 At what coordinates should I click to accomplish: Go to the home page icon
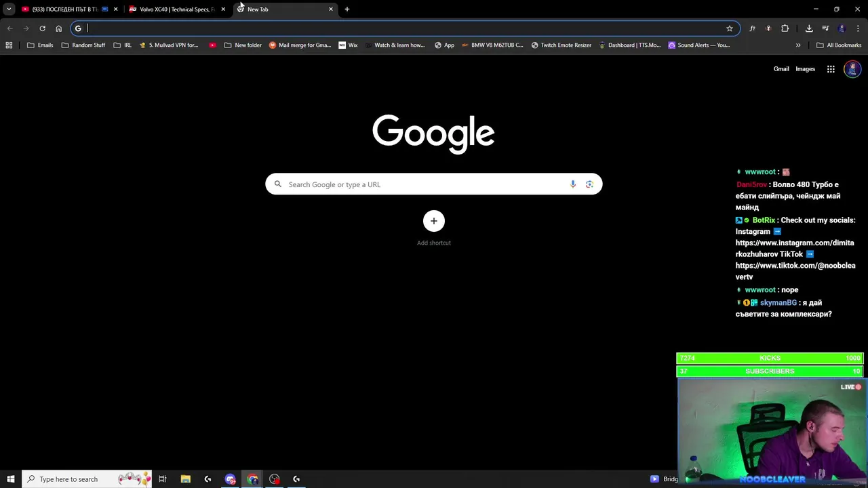(x=58, y=28)
